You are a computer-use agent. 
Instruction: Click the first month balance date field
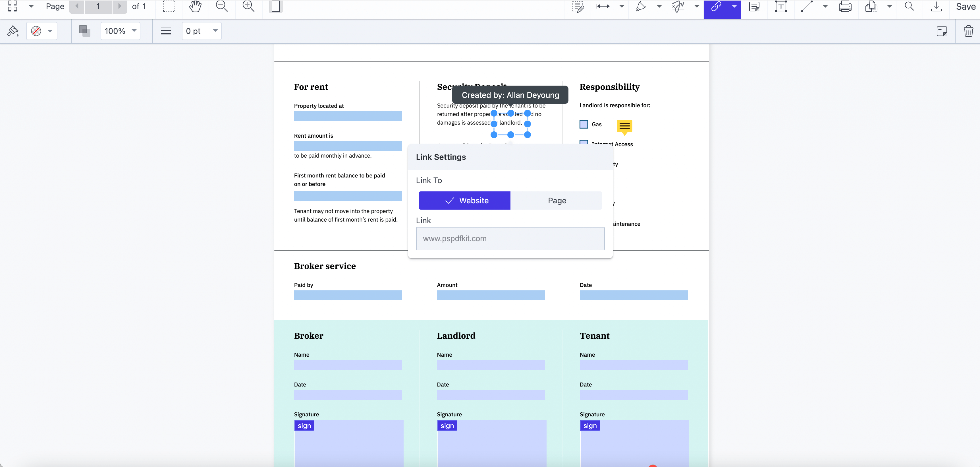pos(348,196)
